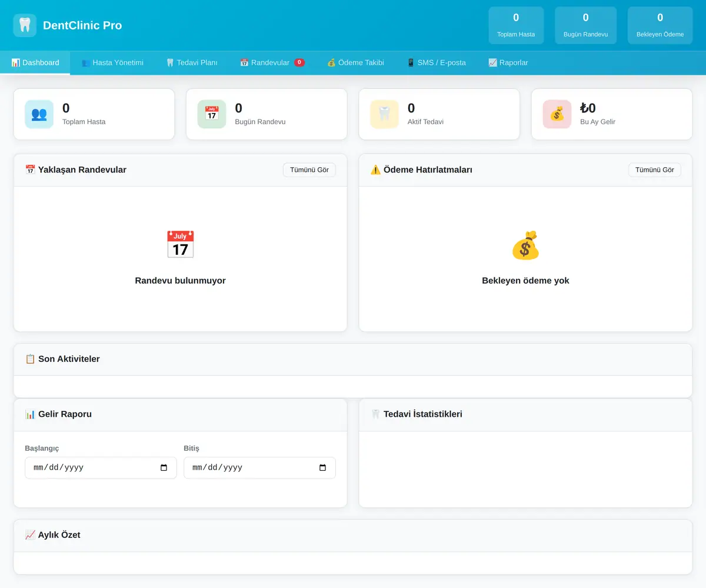The height and width of the screenshot is (588, 706).
Task: Click the large money bag above Bekleyen ödeme yok
Action: pyautogui.click(x=525, y=245)
